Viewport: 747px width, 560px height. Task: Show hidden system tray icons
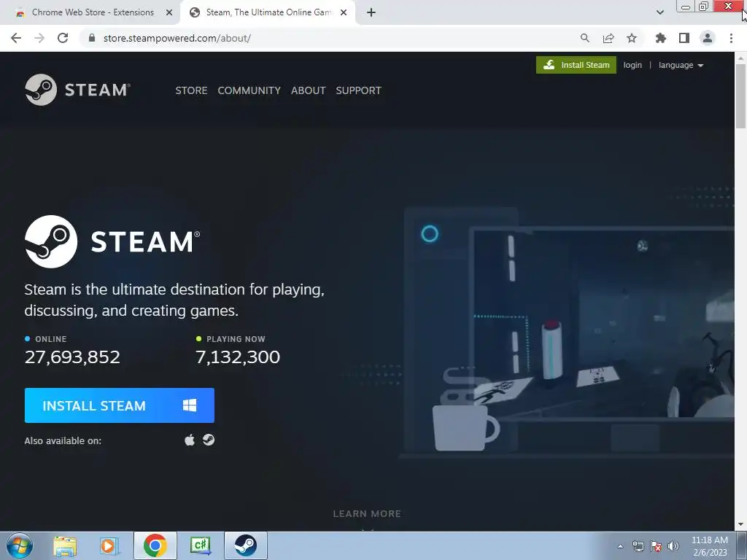pyautogui.click(x=620, y=546)
